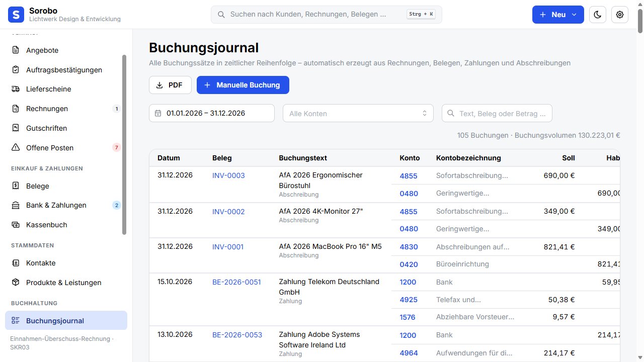Open Beleg link BE-2026-0051
644x362 pixels.
click(236, 282)
